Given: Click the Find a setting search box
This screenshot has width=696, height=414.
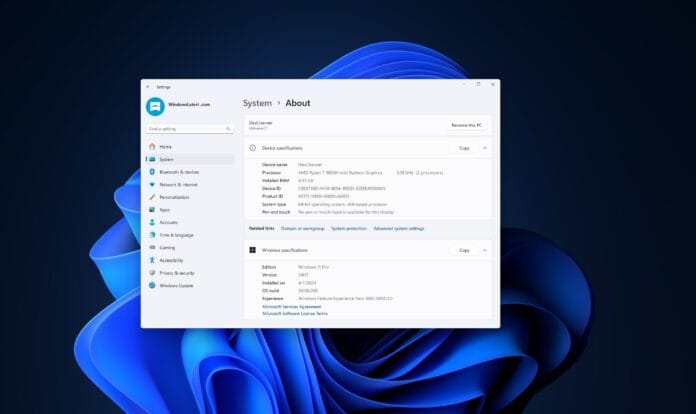Looking at the screenshot, I should pyautogui.click(x=189, y=129).
